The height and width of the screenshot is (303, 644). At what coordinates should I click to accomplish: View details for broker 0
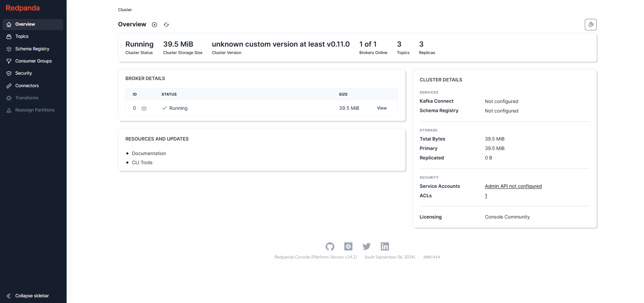click(382, 108)
